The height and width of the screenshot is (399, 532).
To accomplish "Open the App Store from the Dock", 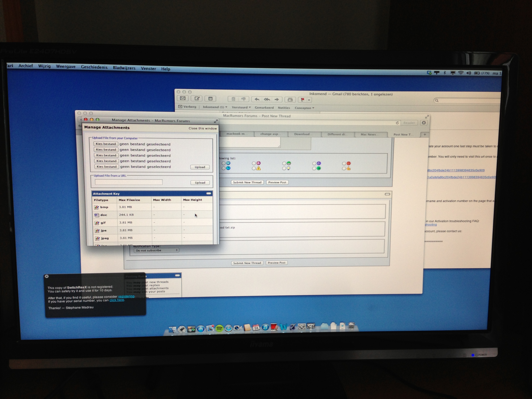I will coord(201,329).
